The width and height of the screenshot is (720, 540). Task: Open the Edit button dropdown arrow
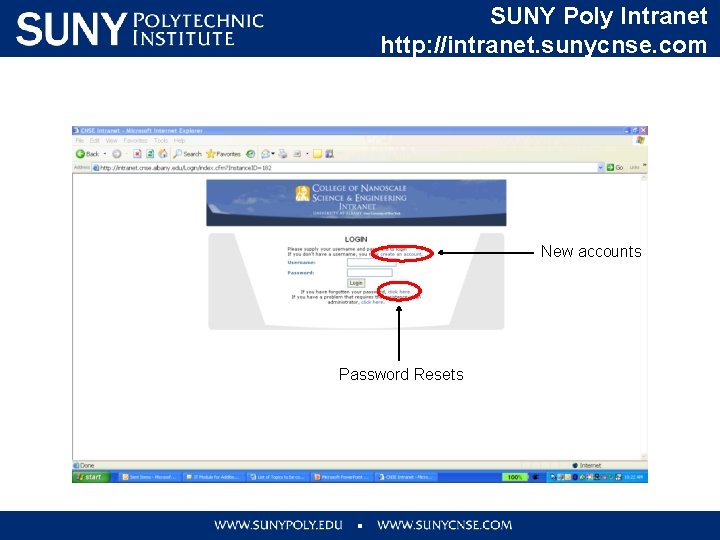(307, 154)
